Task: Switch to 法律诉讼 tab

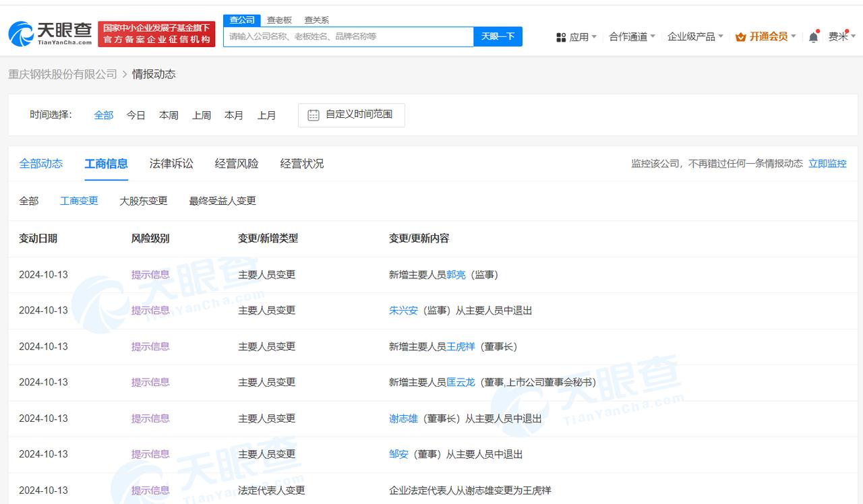Action: coord(171,164)
